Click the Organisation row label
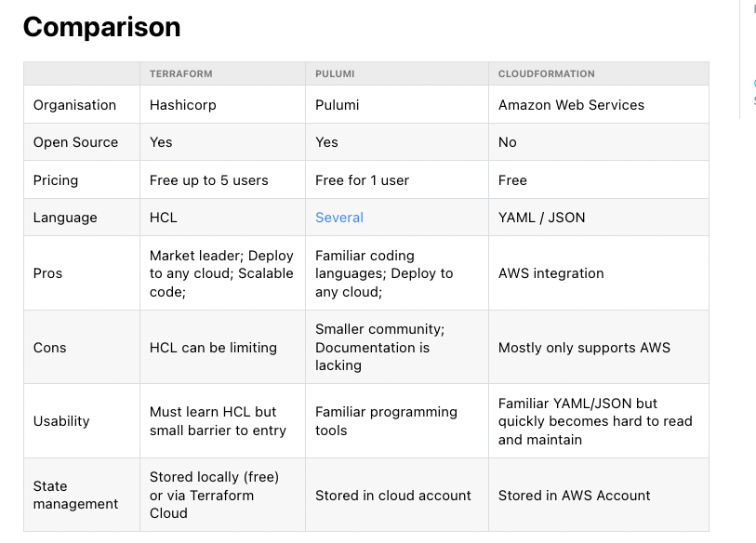The image size is (756, 543). pyautogui.click(x=74, y=105)
